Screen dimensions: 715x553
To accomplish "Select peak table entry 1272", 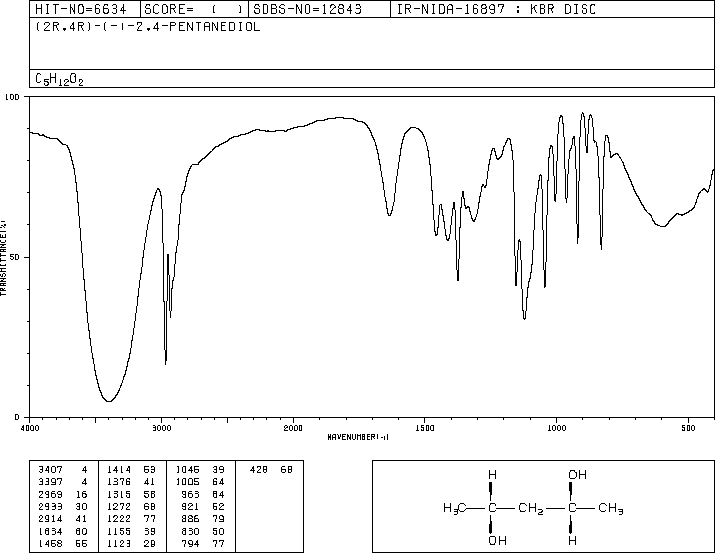I will pyautogui.click(x=119, y=506).
